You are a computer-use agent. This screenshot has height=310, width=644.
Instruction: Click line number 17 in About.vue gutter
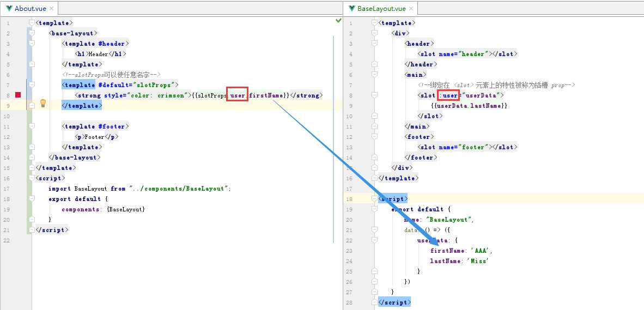tap(7, 189)
